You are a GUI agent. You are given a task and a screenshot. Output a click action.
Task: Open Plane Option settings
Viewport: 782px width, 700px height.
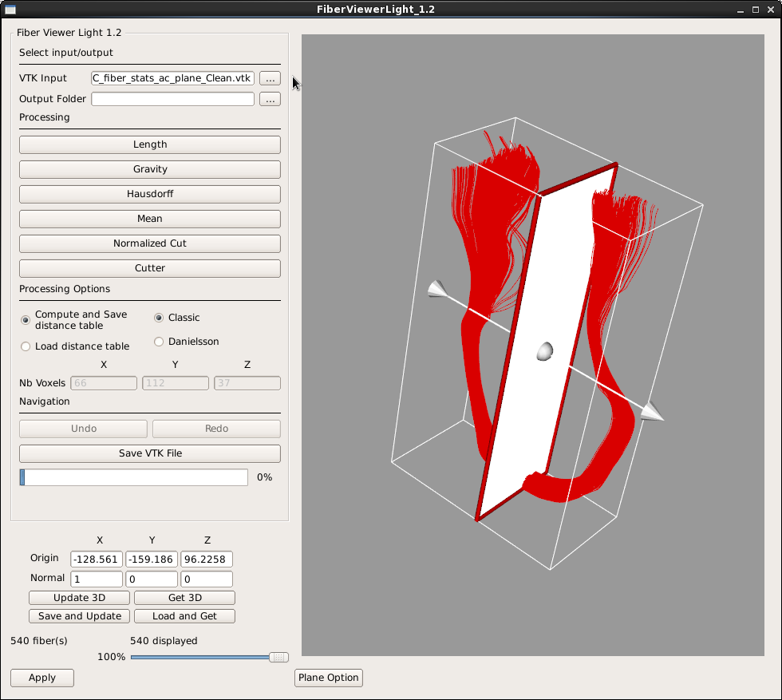click(329, 678)
